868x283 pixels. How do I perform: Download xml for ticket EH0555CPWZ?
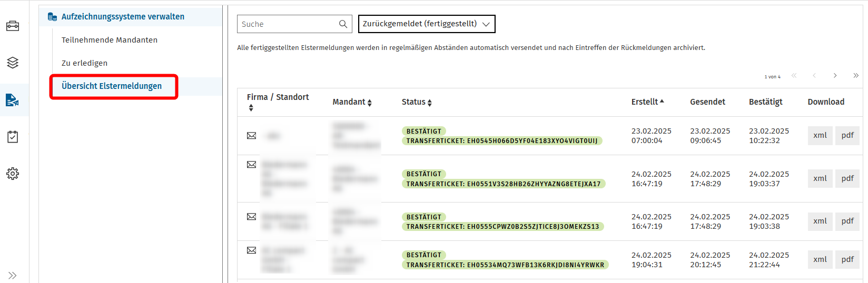(x=820, y=221)
